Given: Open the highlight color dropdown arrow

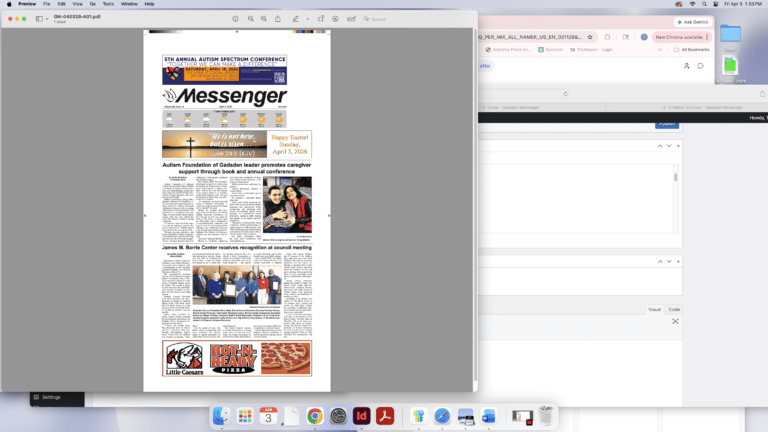Looking at the screenshot, I should pos(308,19).
